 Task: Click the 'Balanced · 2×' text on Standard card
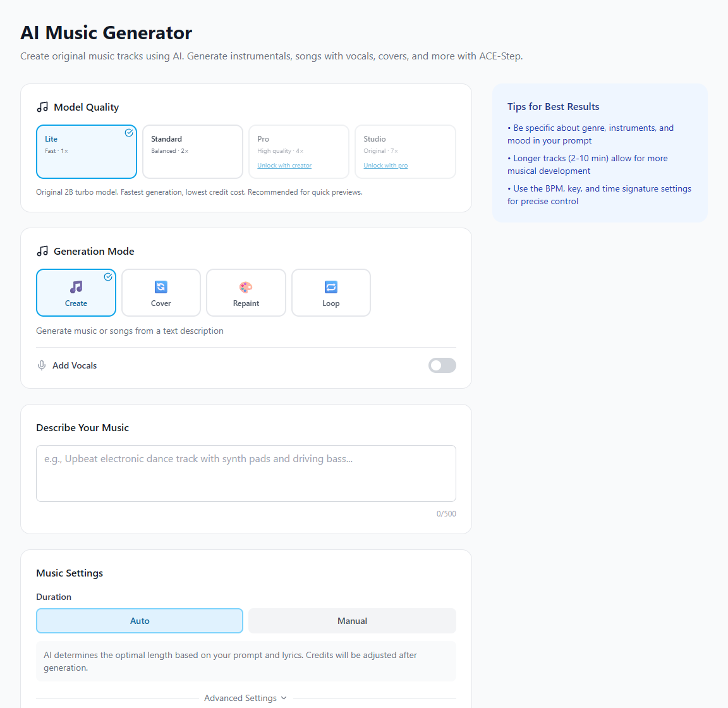click(169, 151)
